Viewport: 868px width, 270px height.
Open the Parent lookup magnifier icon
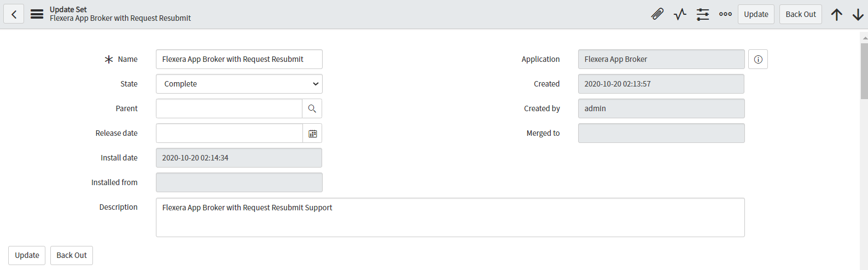312,108
